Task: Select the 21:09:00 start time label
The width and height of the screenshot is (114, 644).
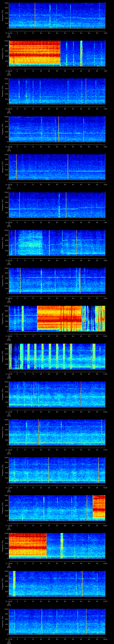Action: 9,336
